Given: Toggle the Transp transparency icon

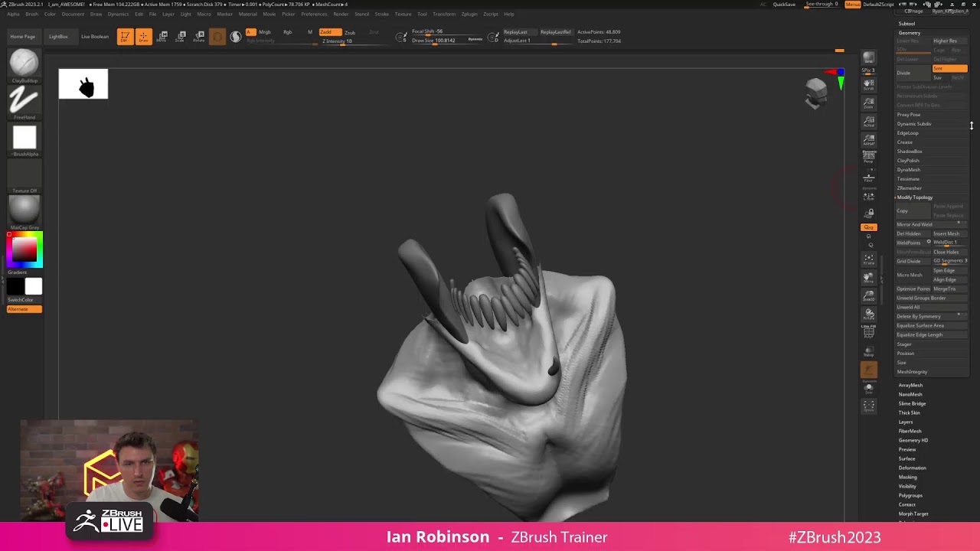Looking at the screenshot, I should click(868, 351).
